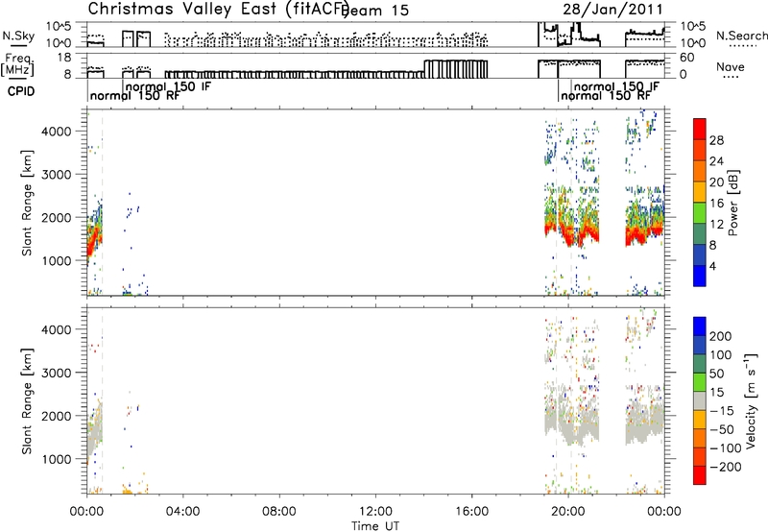This screenshot has width=768, height=532.
Task: Click the '16:00' time tick label
Action: [471, 512]
